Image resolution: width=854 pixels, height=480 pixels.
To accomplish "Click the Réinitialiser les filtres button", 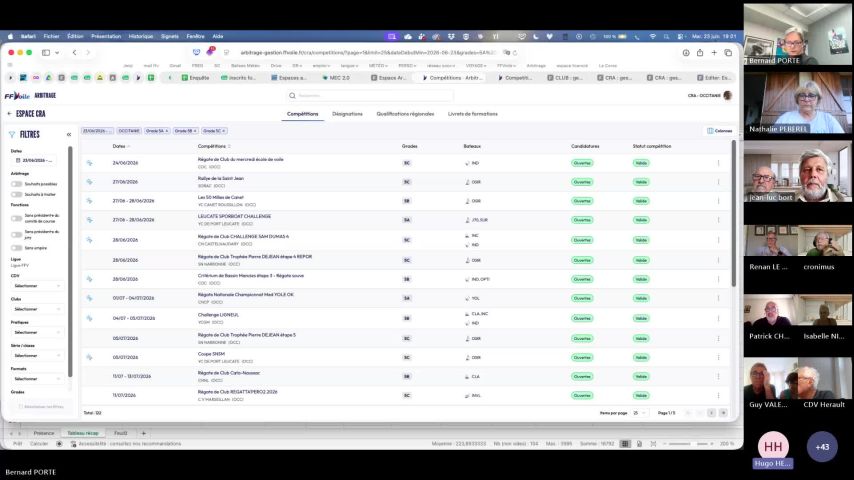I will (41, 406).
